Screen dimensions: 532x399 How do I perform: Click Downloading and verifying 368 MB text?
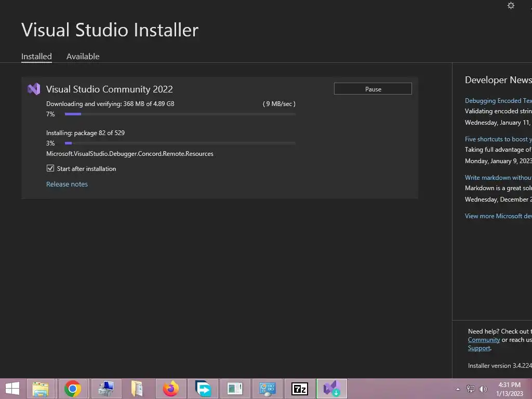(x=110, y=104)
